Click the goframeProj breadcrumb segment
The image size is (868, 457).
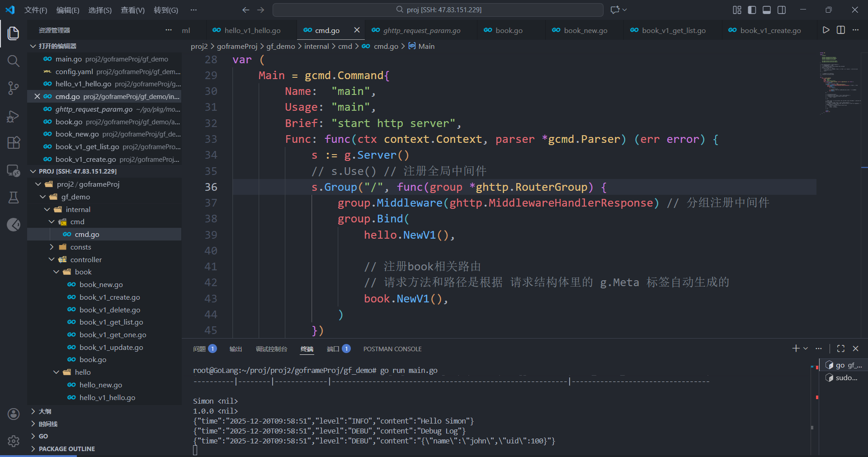coord(237,46)
